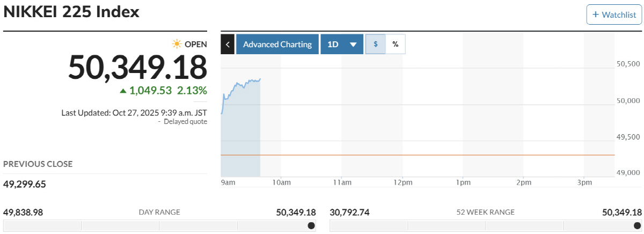Click the 12pm marker on time axis
Viewport: 644px width, 234px height.
(x=402, y=183)
